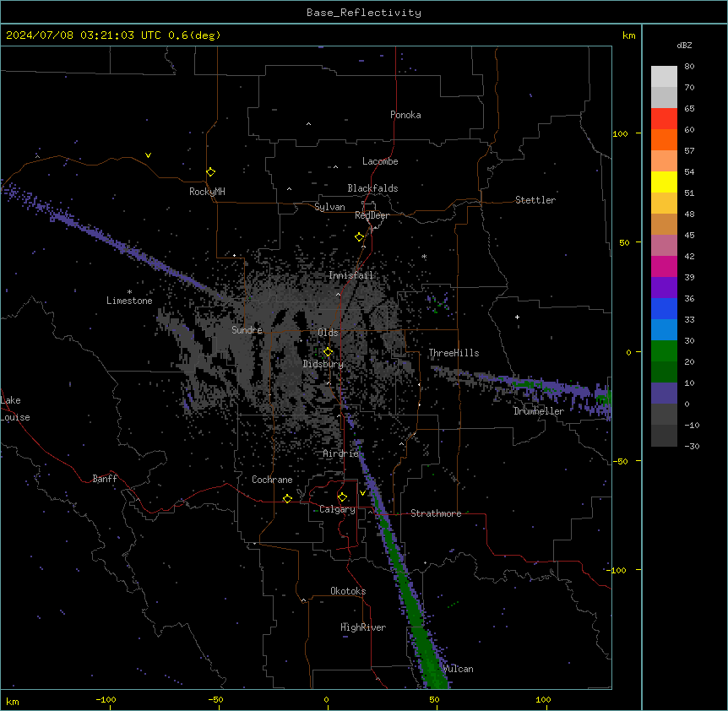Image resolution: width=728 pixels, height=711 pixels.
Task: Click the RockyMH label
Action: [x=207, y=192]
